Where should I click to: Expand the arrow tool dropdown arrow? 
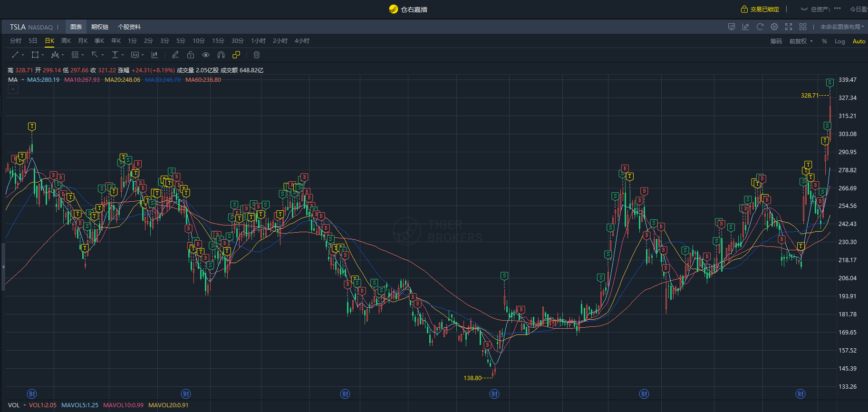pos(103,55)
